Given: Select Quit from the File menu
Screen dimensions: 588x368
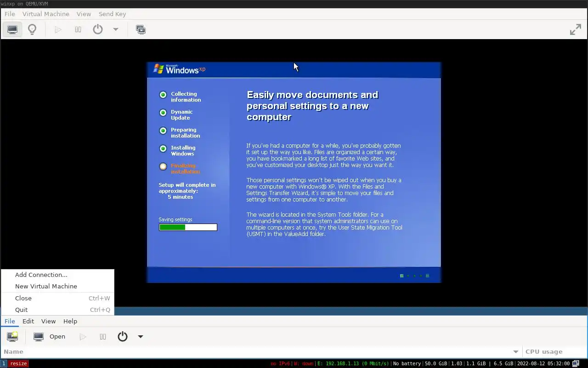Looking at the screenshot, I should tap(57, 310).
